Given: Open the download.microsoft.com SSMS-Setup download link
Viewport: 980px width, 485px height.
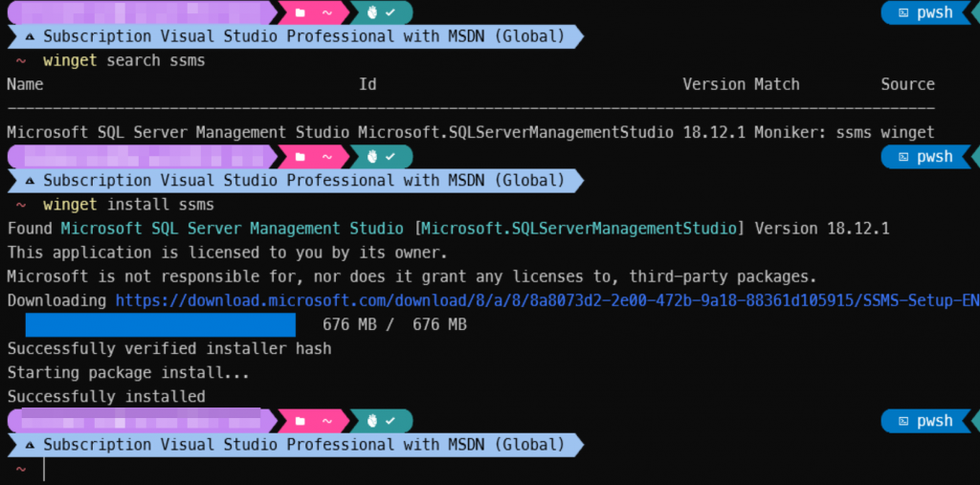Looking at the screenshot, I should (x=547, y=300).
